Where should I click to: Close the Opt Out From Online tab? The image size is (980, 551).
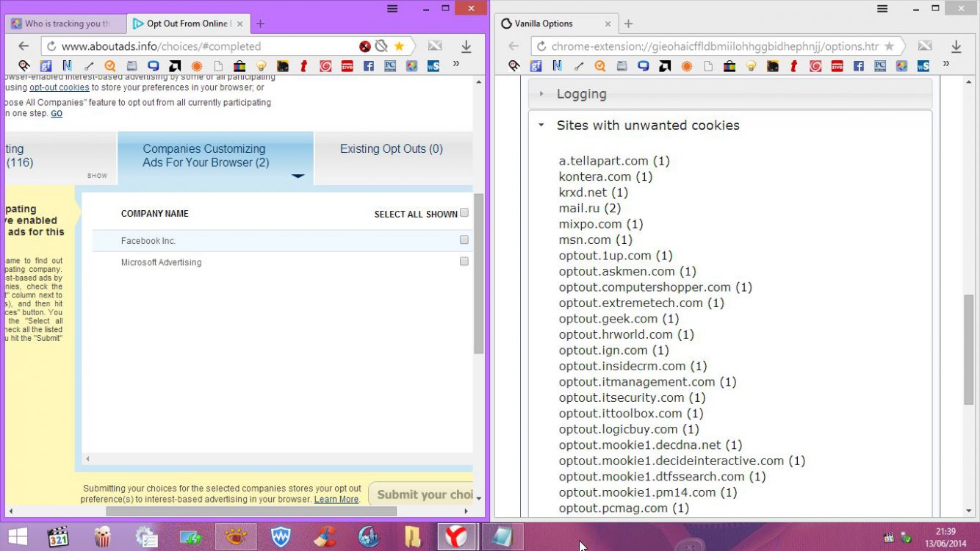pos(241,24)
